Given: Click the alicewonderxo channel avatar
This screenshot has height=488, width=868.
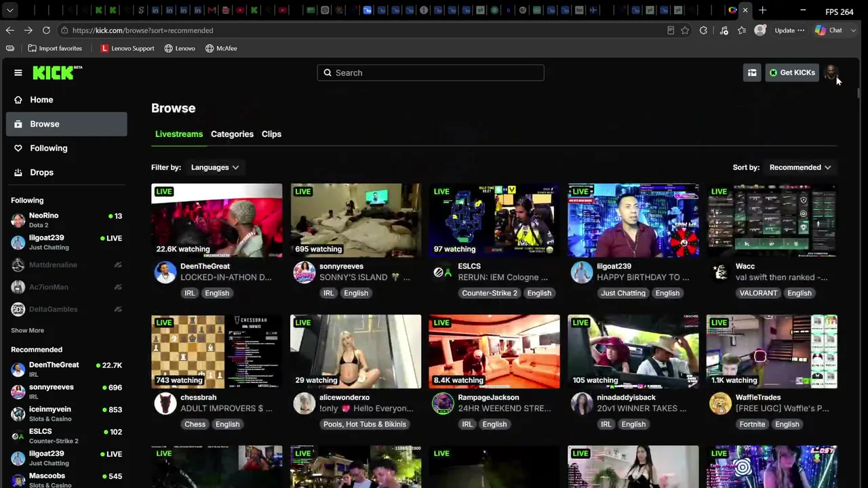Looking at the screenshot, I should click(304, 403).
